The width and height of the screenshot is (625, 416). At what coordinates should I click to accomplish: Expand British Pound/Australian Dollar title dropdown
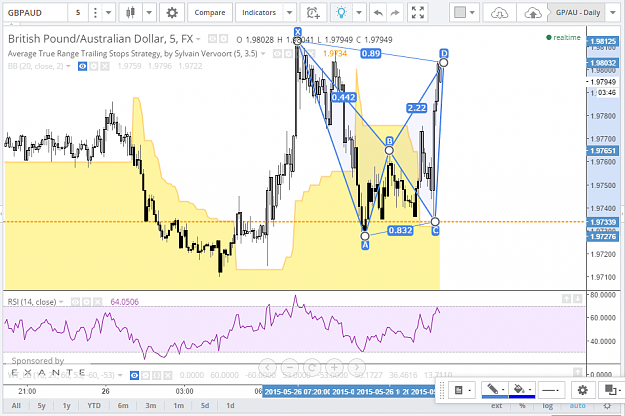tap(198, 39)
